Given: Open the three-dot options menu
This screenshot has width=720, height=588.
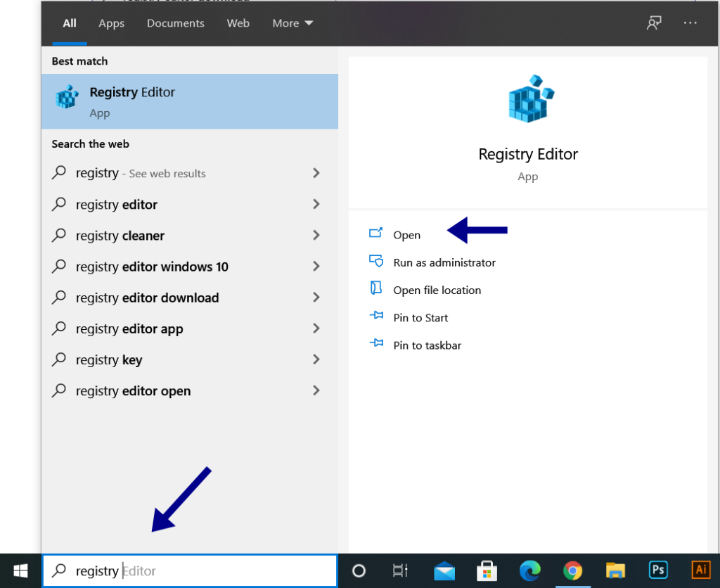Looking at the screenshot, I should (690, 23).
